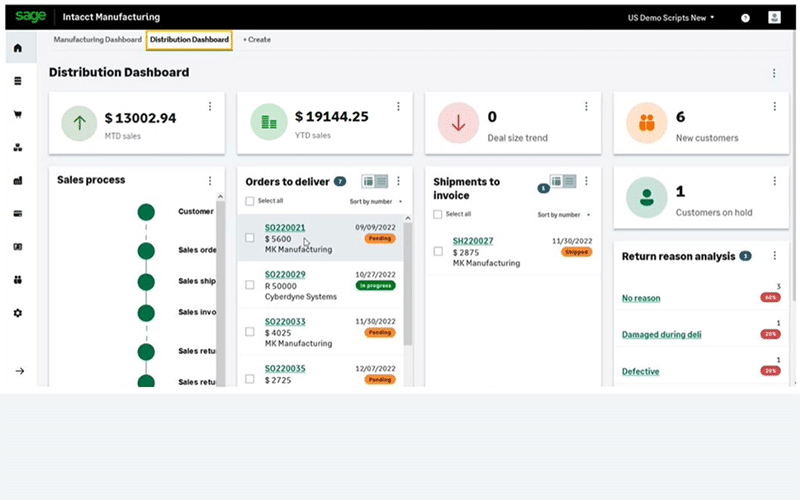This screenshot has width=800, height=500.
Task: Click the MTD sales up-arrow icon
Action: click(x=79, y=123)
